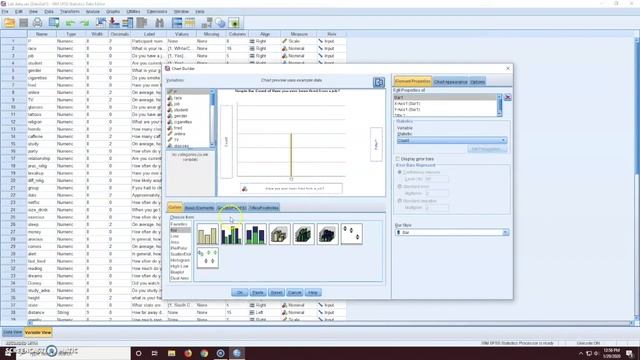Open Chrome from the Windows taskbar
The height and width of the screenshot is (360, 640).
click(204, 353)
